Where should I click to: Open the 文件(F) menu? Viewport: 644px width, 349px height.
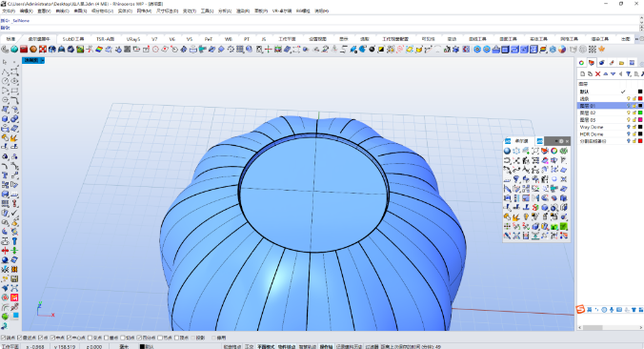(x=9, y=11)
